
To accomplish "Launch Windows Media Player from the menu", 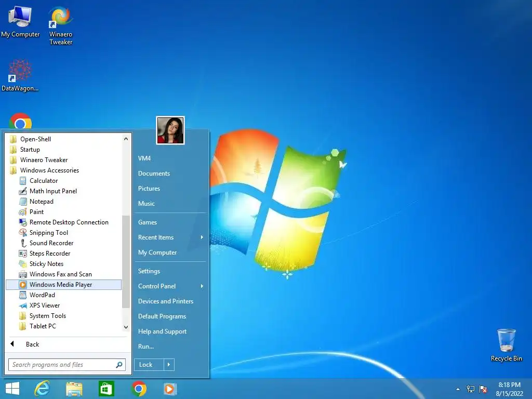I will pos(63,285).
